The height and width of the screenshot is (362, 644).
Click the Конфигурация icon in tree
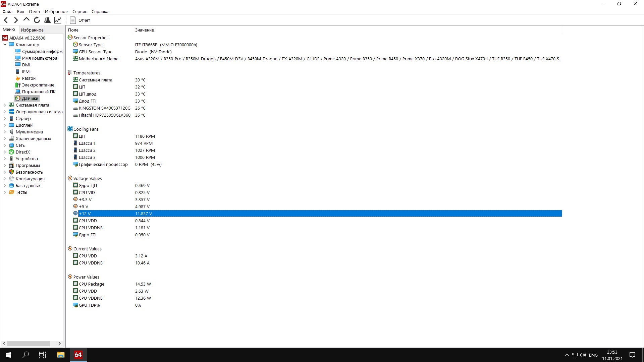click(11, 179)
